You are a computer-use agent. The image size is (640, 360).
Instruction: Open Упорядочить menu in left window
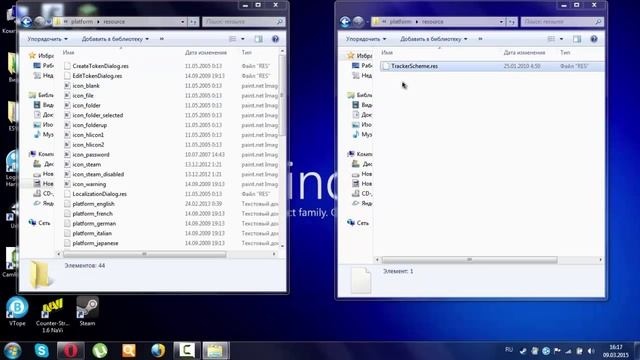47,39
